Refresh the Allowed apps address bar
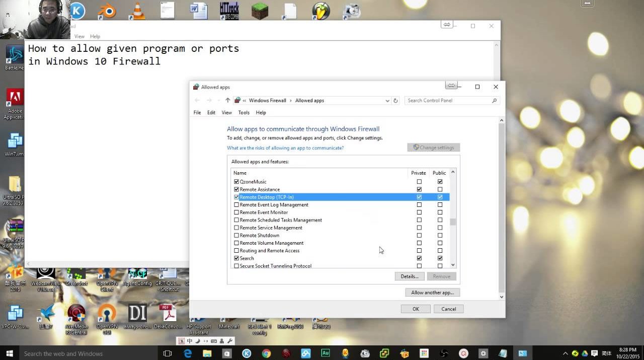644x360 pixels. (395, 101)
